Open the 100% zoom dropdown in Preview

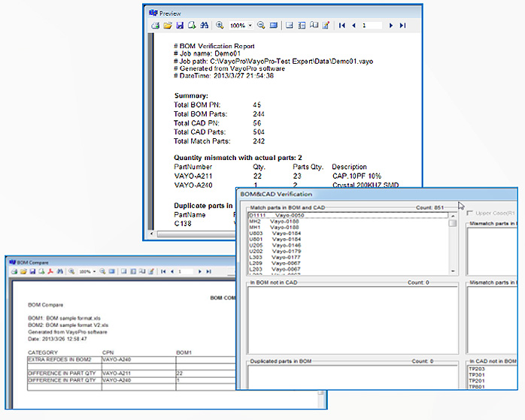(250, 26)
